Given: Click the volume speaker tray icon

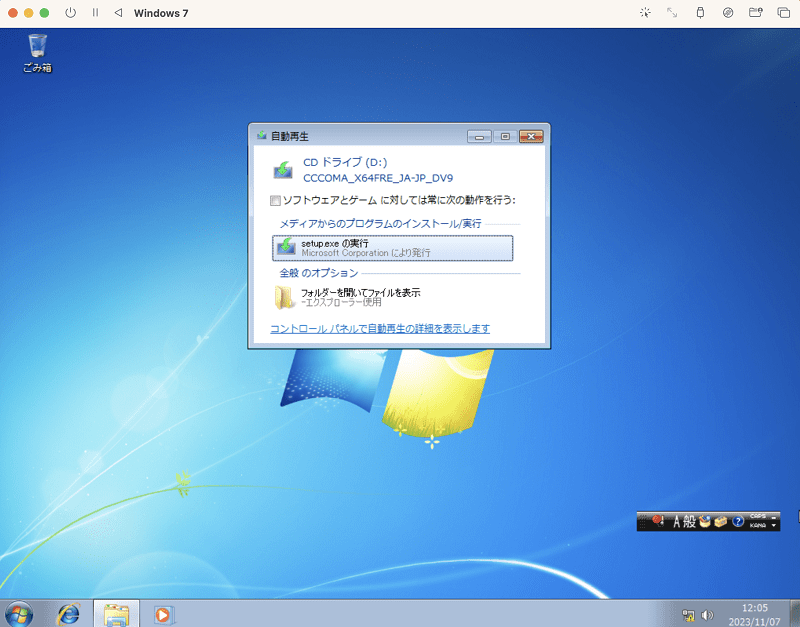Looking at the screenshot, I should click(x=707, y=615).
